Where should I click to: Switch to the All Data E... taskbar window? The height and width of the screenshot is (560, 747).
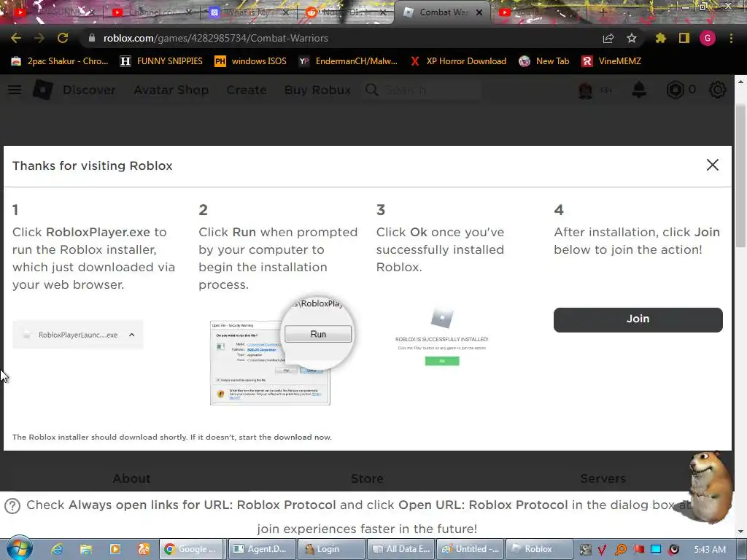pos(400,549)
